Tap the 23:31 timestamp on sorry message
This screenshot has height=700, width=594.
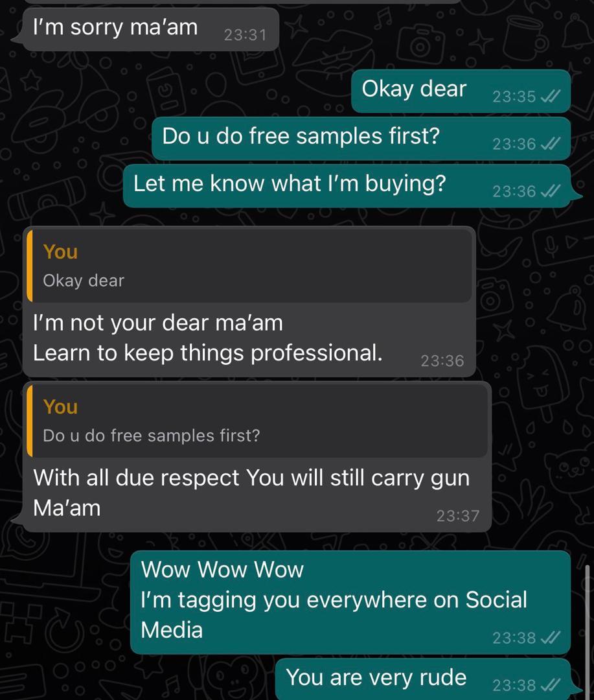pos(245,35)
